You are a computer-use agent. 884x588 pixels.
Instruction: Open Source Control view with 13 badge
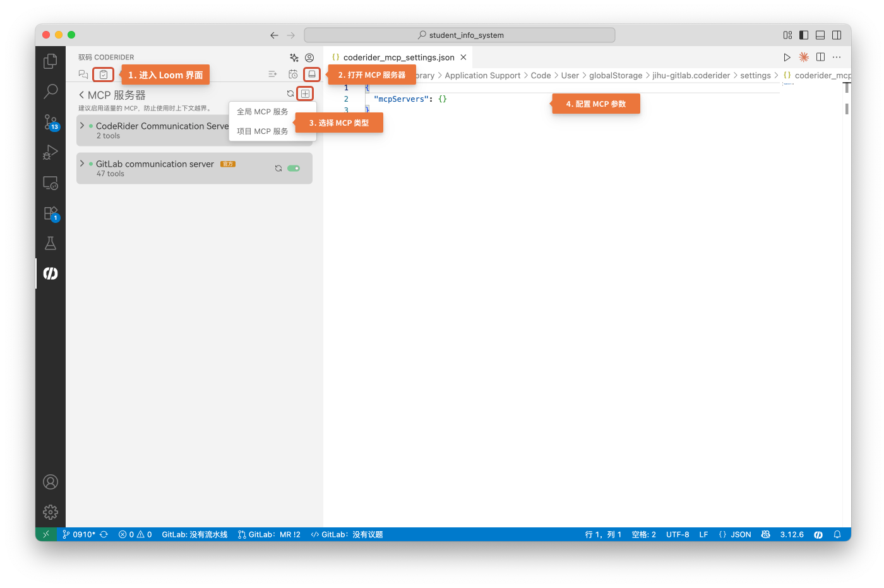pos(51,122)
